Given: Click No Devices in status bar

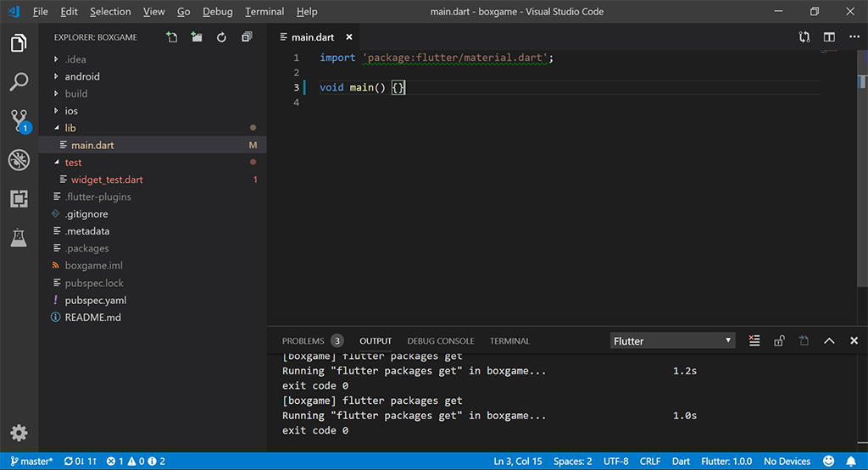Looking at the screenshot, I should click(787, 462).
